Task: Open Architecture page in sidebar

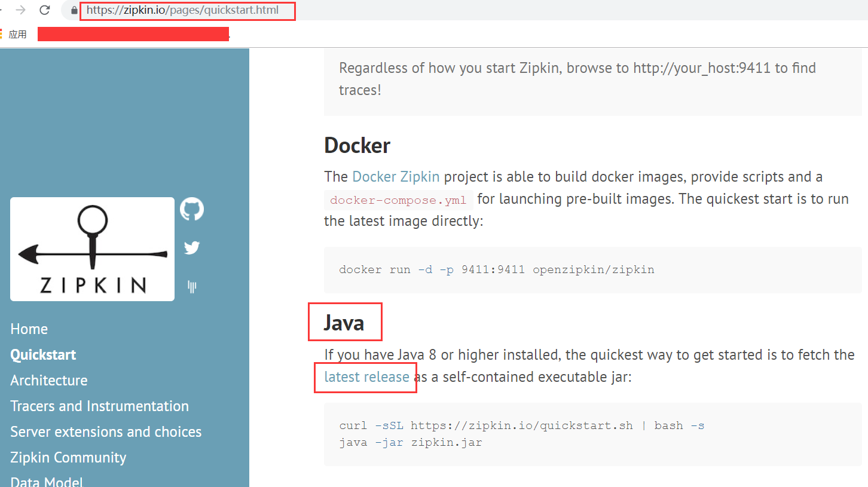Action: (x=49, y=380)
